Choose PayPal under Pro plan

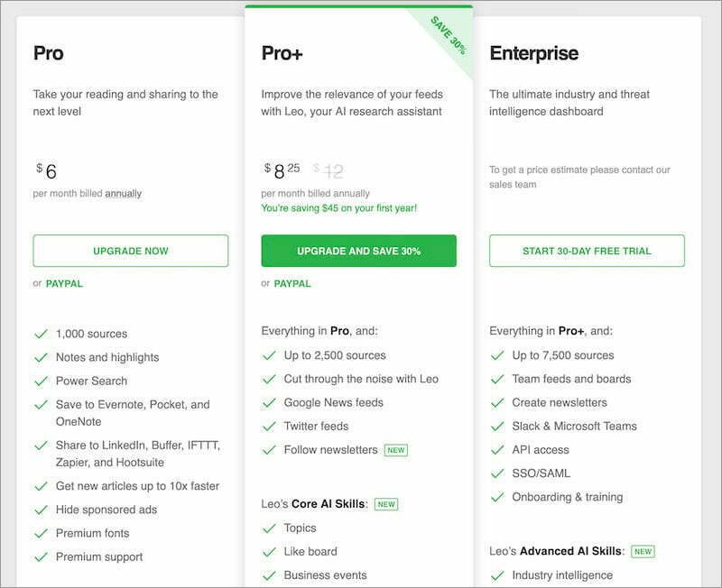point(64,283)
